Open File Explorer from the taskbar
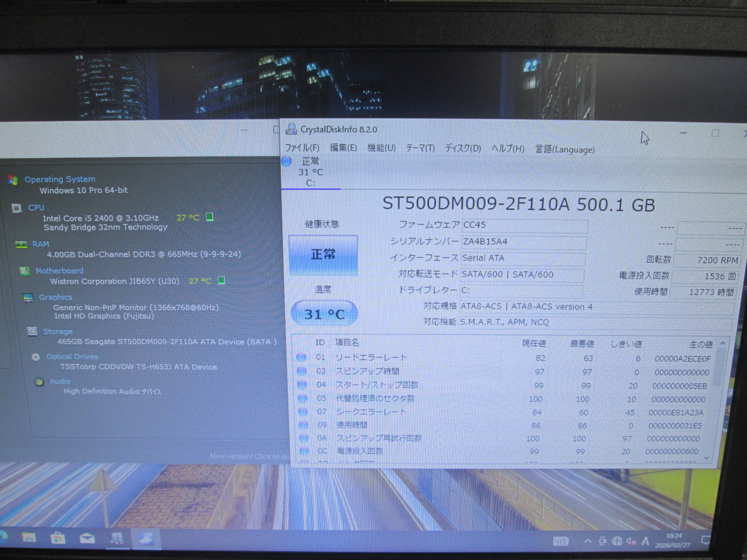This screenshot has width=747, height=560. point(29,538)
